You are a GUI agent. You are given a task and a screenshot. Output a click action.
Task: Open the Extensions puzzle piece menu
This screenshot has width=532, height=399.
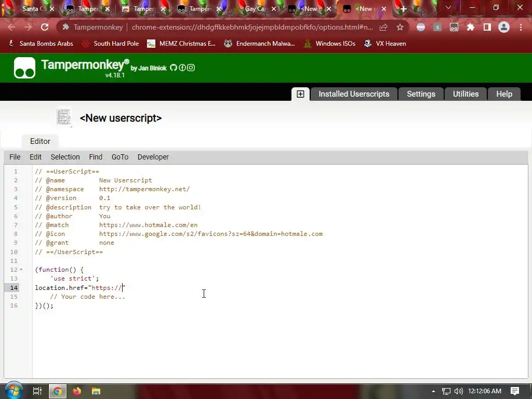coord(470,27)
